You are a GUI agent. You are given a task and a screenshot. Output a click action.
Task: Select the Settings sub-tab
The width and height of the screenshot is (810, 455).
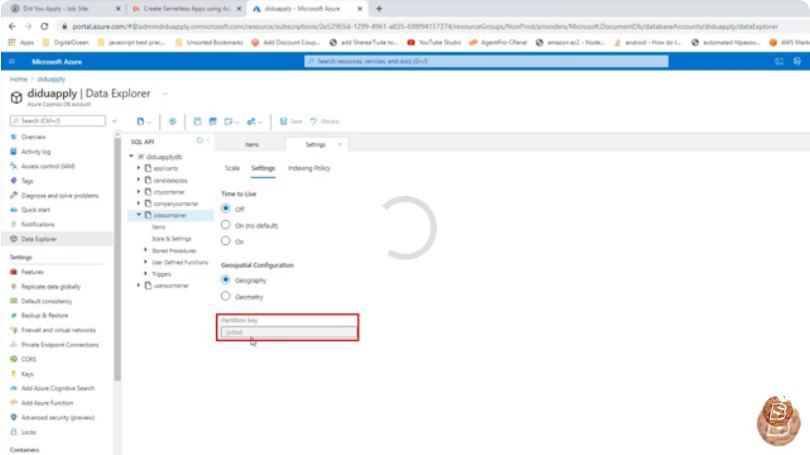(x=263, y=168)
